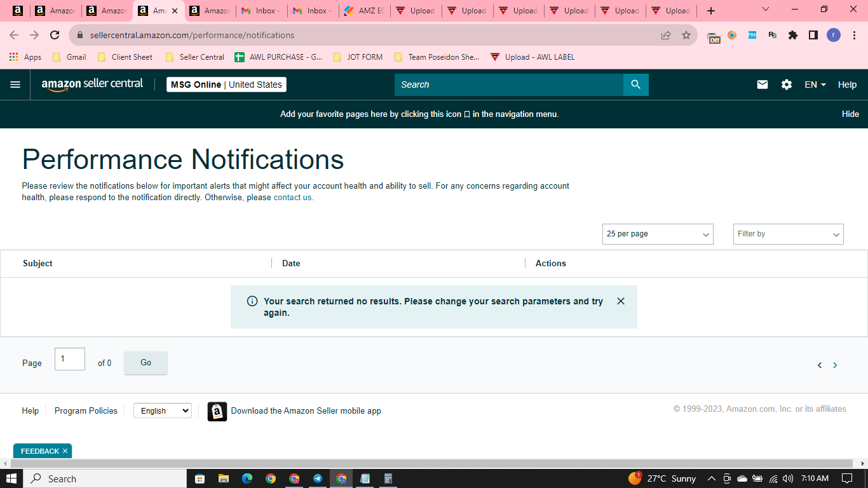The image size is (868, 488).
Task: Open the Team Poseidon bookmark folder
Action: (437, 57)
